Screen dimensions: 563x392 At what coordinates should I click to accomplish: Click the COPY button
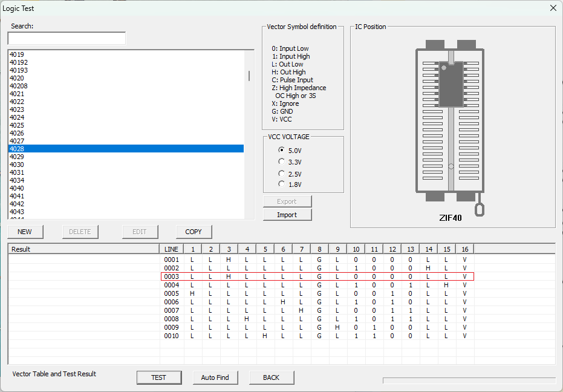pos(194,232)
